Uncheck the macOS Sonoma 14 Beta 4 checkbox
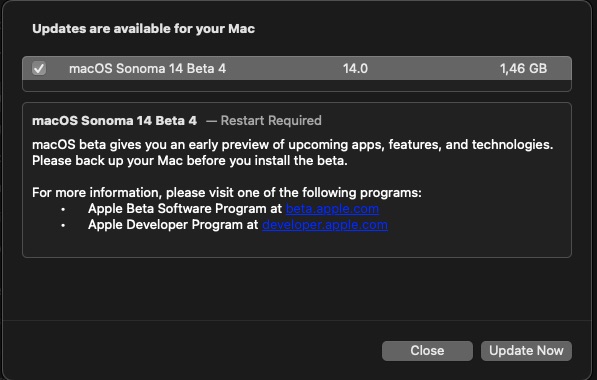 [x=39, y=69]
